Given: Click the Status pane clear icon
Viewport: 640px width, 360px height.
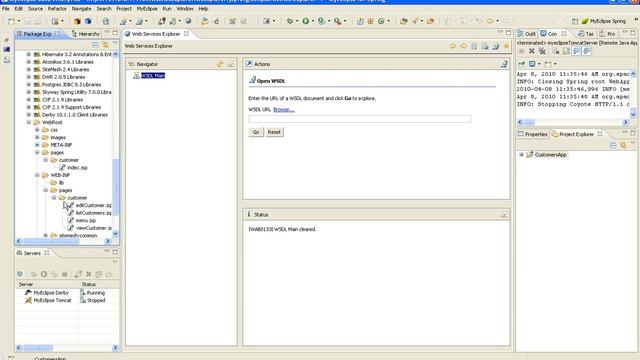Looking at the screenshot, I should [x=504, y=214].
